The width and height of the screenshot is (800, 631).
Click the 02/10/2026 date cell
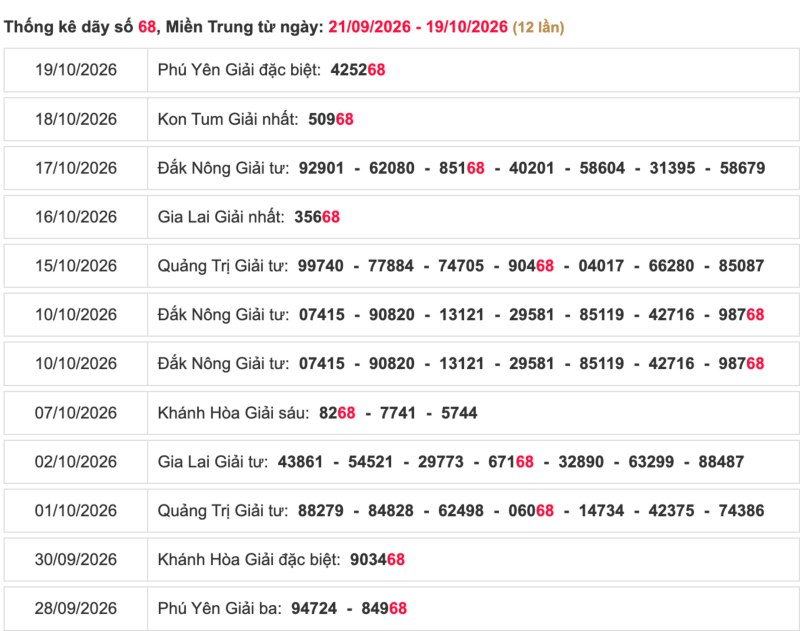(76, 462)
